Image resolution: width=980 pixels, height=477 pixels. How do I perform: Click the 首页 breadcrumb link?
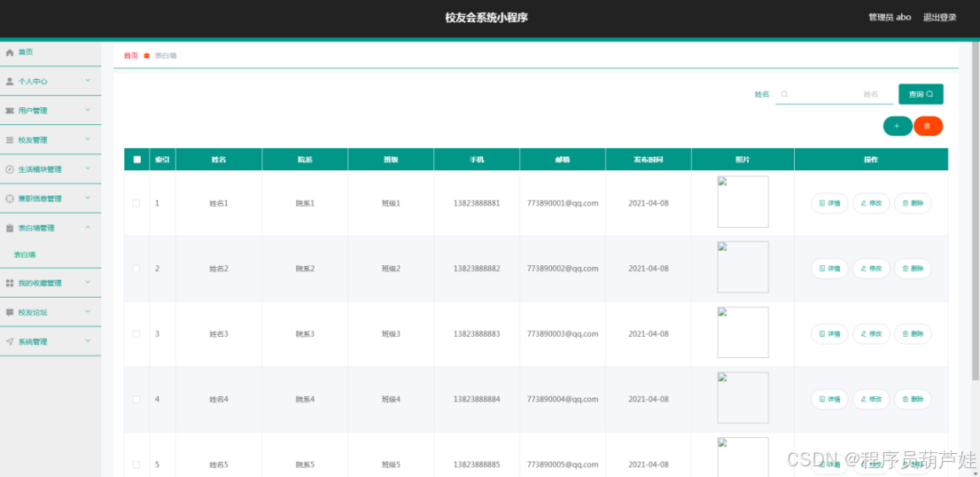[130, 56]
